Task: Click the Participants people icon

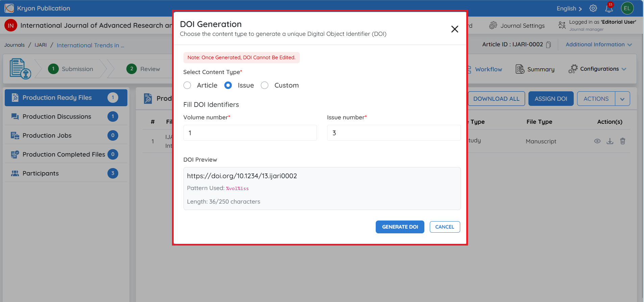Action: [x=15, y=173]
